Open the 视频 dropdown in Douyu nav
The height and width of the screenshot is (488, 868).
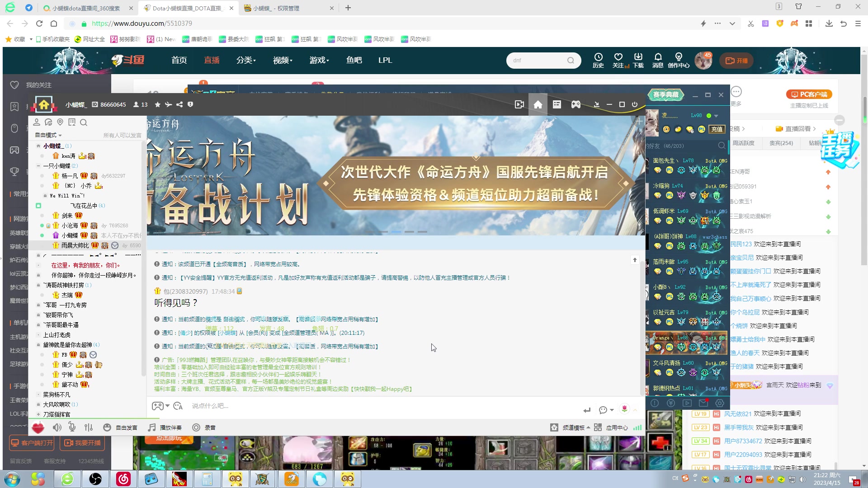283,60
